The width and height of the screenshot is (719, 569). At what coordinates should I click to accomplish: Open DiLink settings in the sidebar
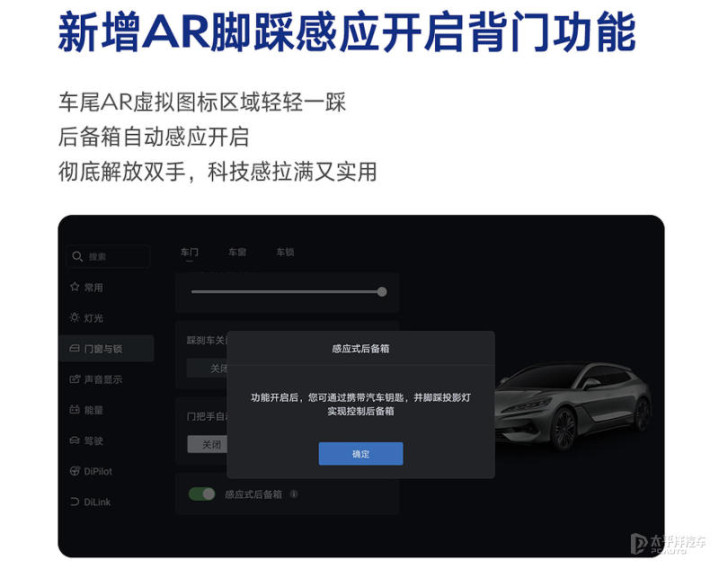[91, 502]
